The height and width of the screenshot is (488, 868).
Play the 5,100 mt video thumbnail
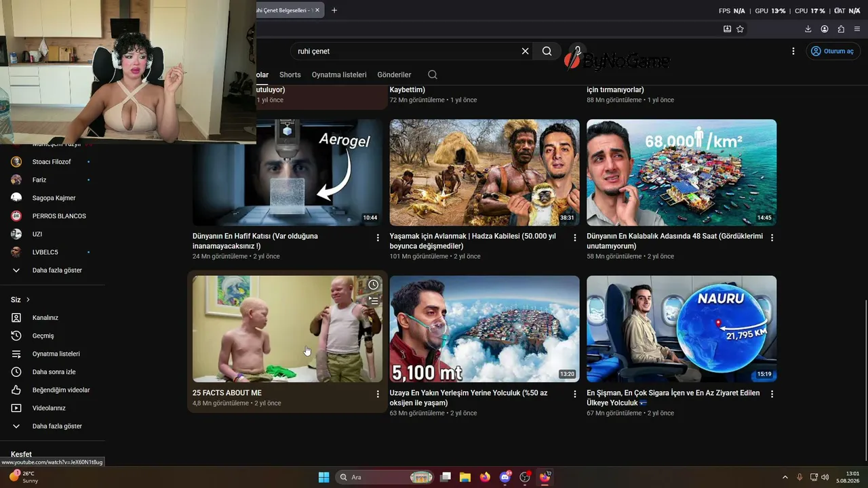tap(484, 329)
